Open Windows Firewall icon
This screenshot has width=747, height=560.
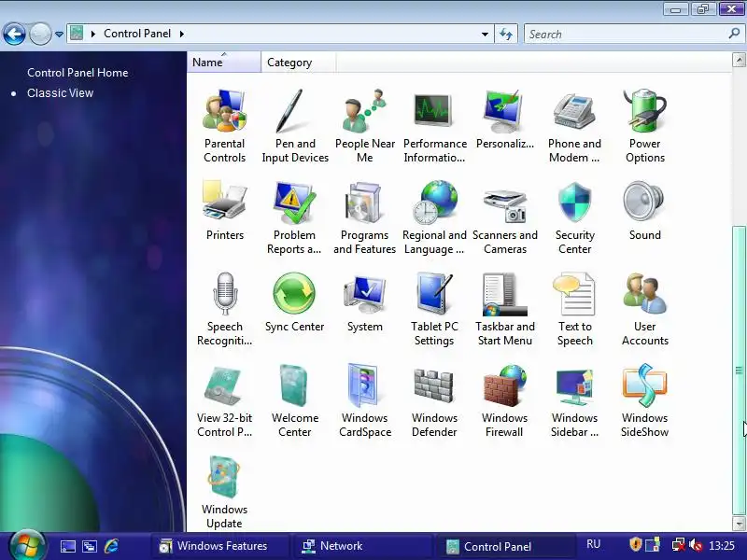click(x=504, y=400)
